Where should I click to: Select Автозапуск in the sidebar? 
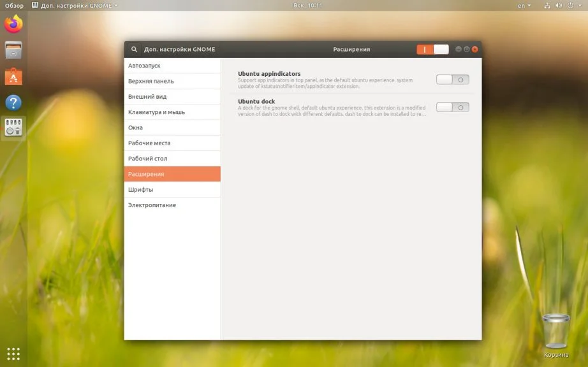coord(172,66)
